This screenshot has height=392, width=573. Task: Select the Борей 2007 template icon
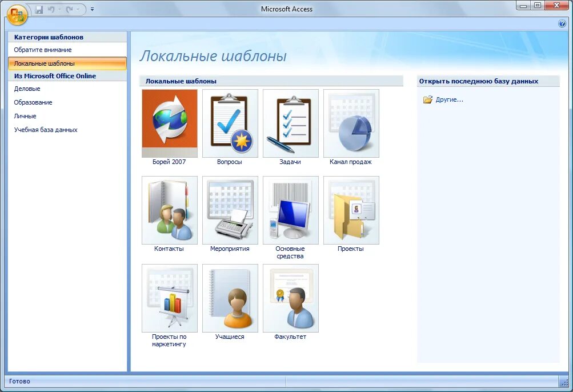170,123
